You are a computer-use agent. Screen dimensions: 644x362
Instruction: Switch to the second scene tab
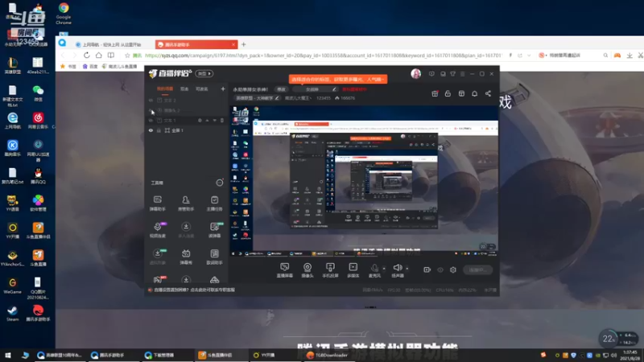[184, 89]
